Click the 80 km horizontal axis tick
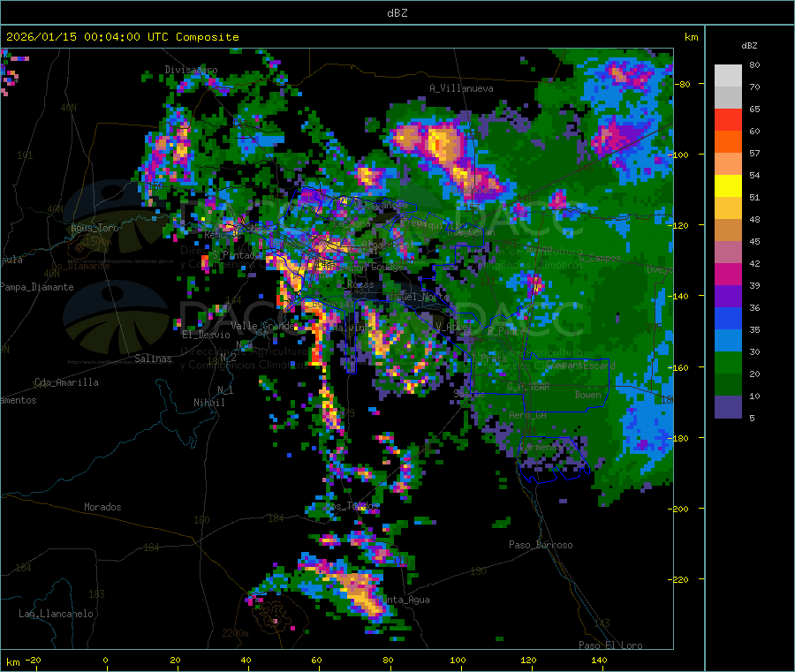 [388, 660]
